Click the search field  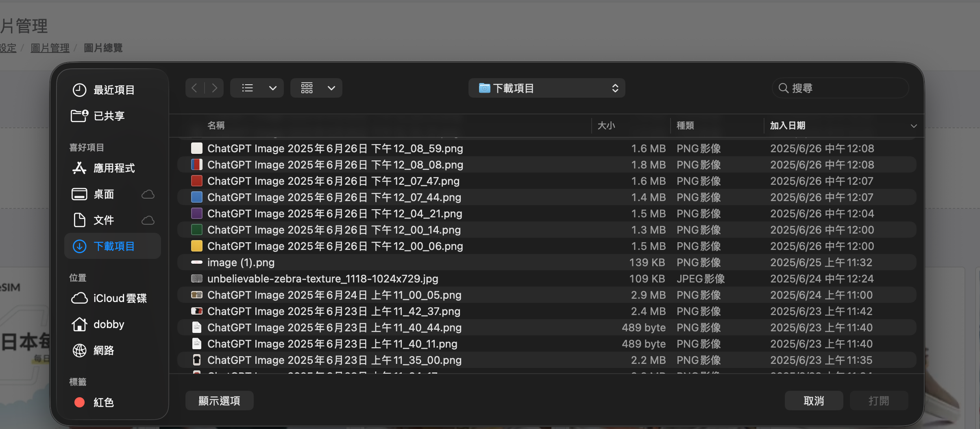(x=841, y=88)
